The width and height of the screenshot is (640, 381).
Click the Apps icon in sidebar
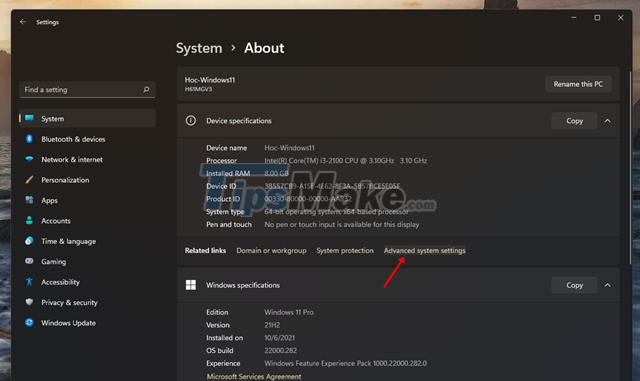point(29,200)
